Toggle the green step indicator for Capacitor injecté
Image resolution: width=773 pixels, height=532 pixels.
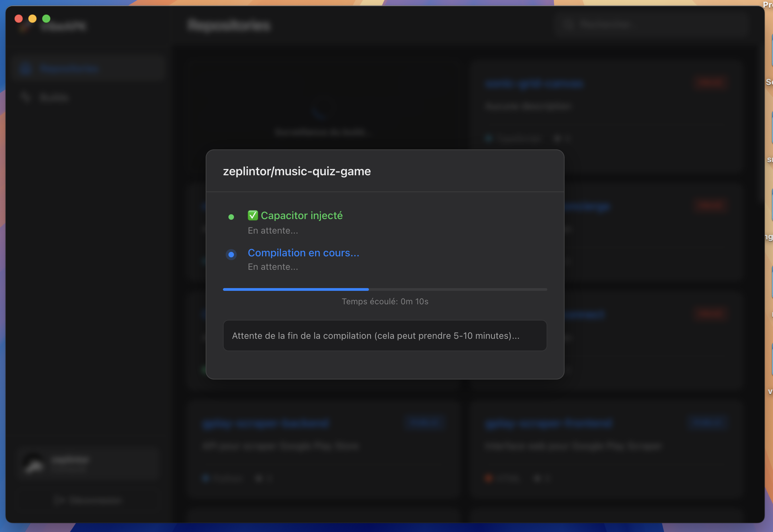231,217
